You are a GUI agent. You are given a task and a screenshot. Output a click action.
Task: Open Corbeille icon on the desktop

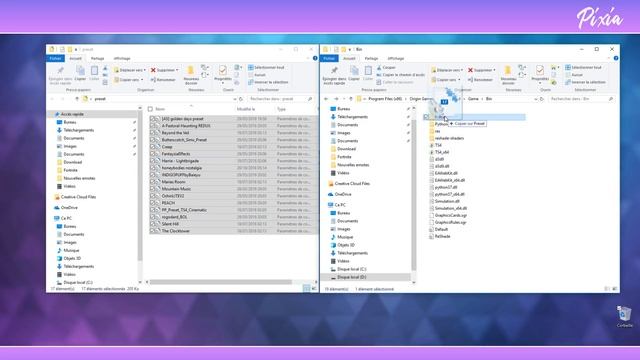point(624,317)
